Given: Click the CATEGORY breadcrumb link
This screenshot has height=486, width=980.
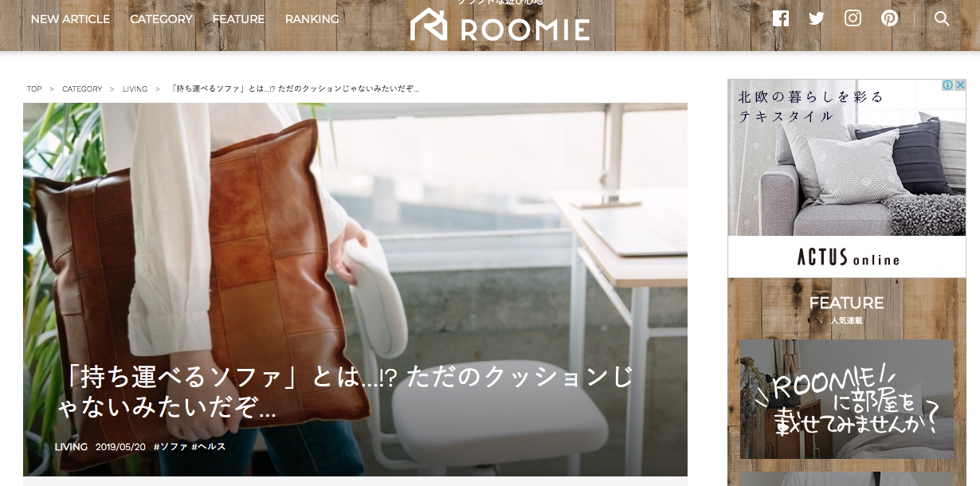Looking at the screenshot, I should point(82,89).
